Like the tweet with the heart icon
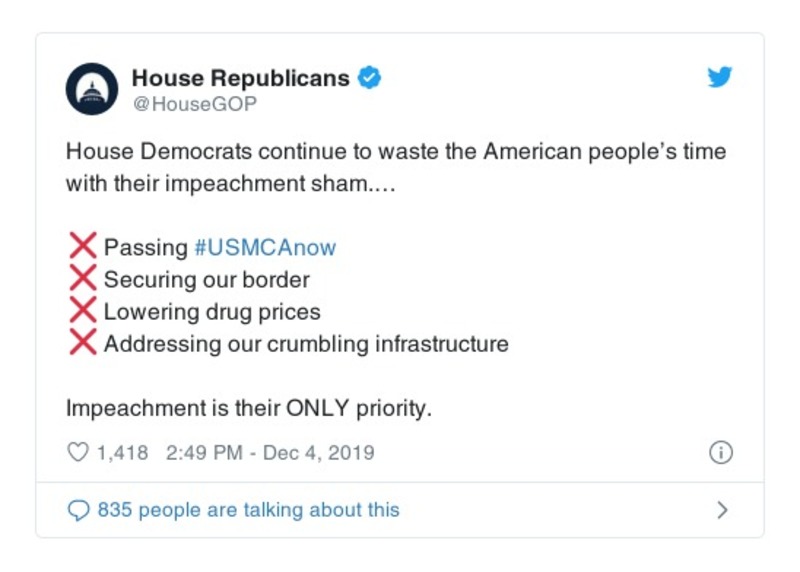The image size is (800, 572). pos(78,453)
